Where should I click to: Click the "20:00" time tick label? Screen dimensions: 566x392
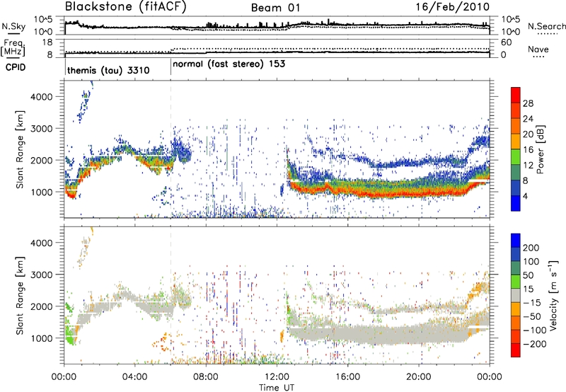click(418, 377)
